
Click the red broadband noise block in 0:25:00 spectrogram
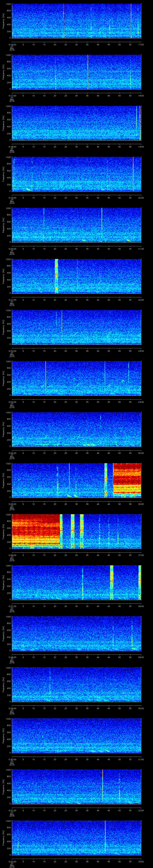click(x=127, y=480)
